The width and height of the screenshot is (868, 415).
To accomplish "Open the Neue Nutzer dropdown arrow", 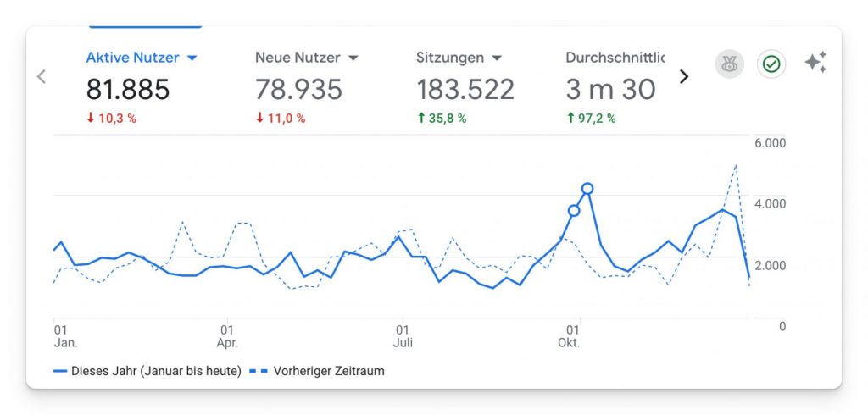I will [353, 58].
